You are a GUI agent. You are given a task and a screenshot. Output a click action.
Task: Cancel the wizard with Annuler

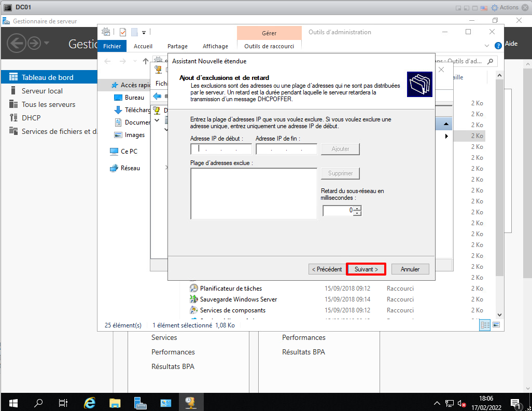click(410, 269)
